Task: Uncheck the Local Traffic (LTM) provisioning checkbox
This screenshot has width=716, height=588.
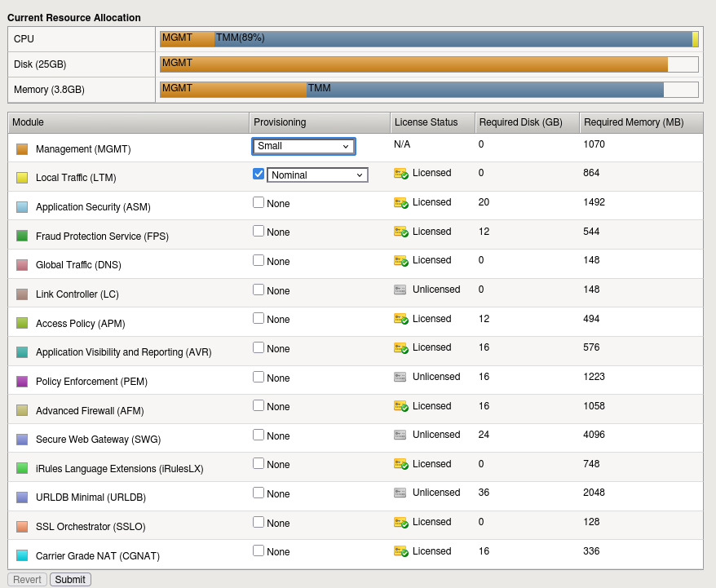Action: tap(259, 174)
